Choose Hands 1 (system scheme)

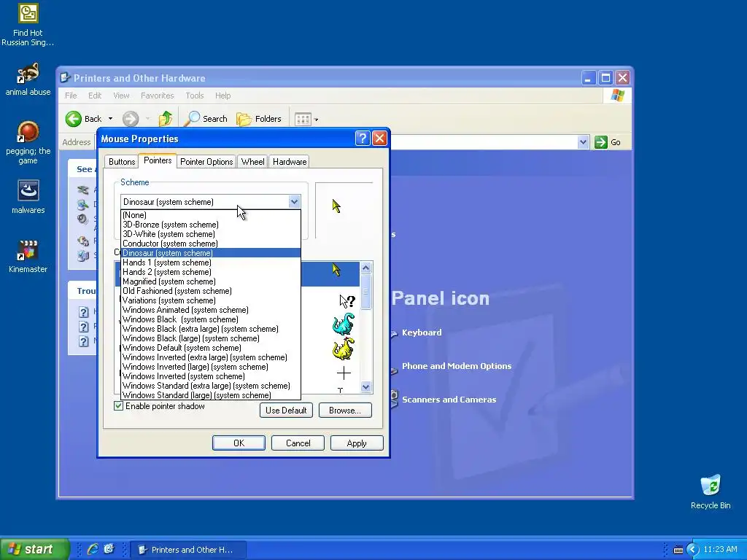pos(211,262)
